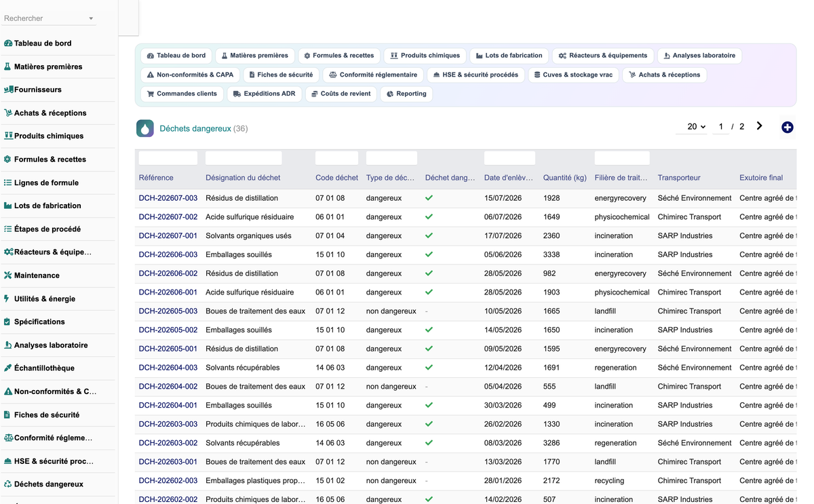Click the Utilités & énergie lightning icon
The width and height of the screenshot is (814, 504).
pyautogui.click(x=7, y=298)
